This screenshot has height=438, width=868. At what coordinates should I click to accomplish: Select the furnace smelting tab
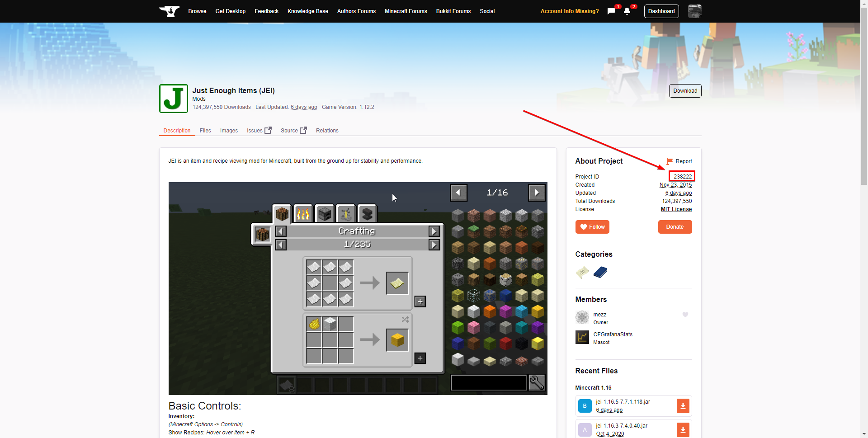(325, 213)
